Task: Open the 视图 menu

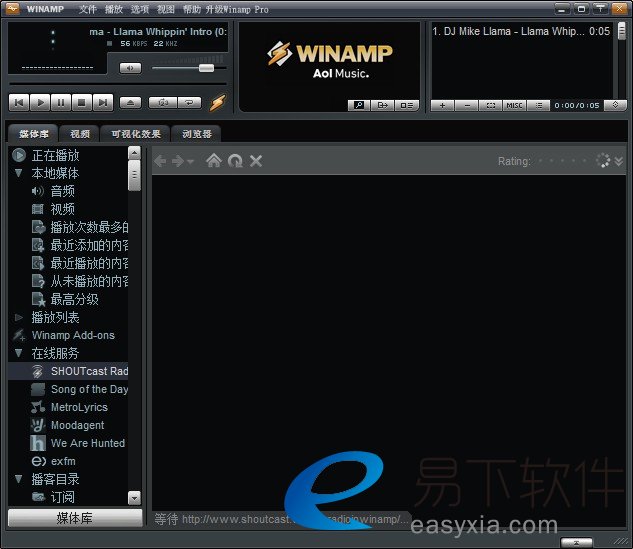Action: click(x=166, y=9)
